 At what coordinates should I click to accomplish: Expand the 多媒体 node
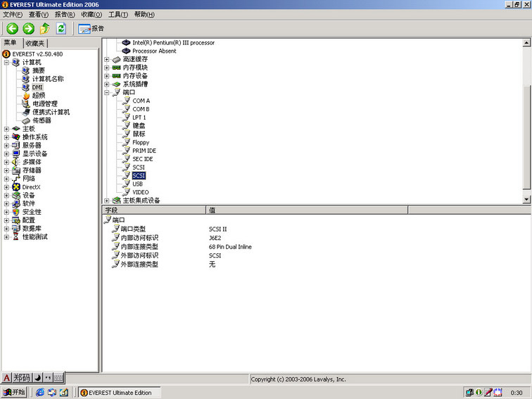pyautogui.click(x=6, y=162)
